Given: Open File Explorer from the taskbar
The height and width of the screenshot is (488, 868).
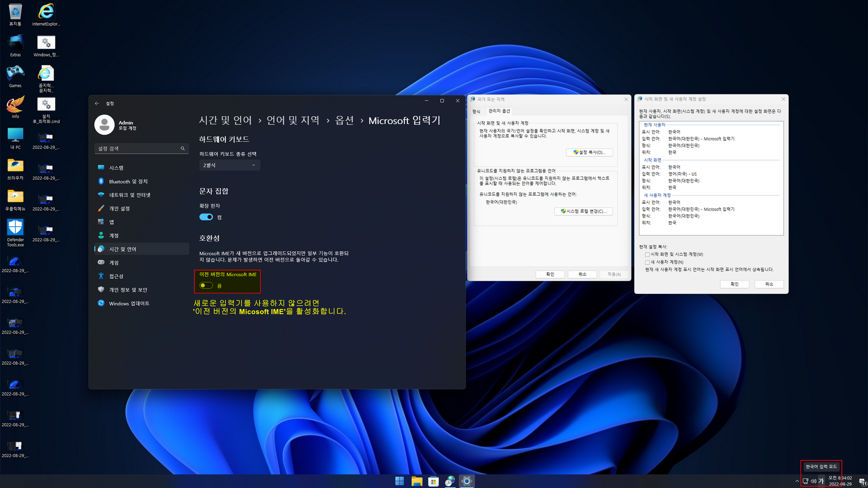Looking at the screenshot, I should point(417,481).
